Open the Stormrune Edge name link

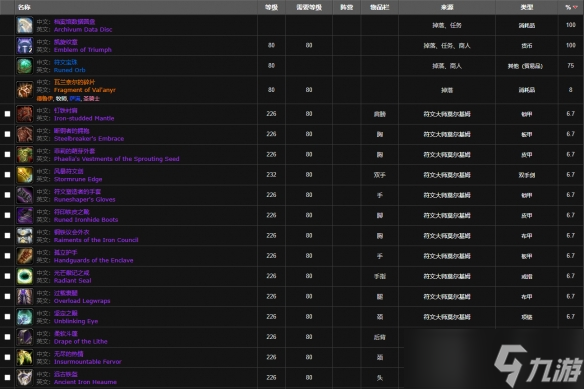[78, 179]
